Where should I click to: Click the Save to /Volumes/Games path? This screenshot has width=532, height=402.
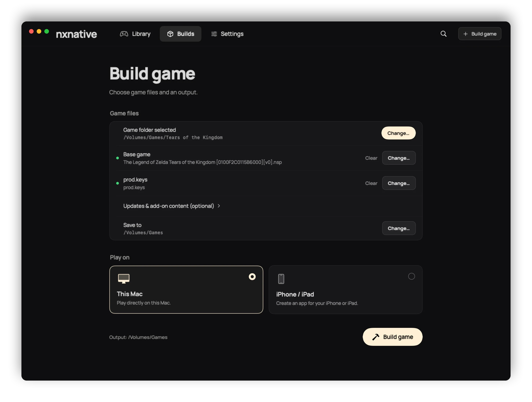[143, 233]
